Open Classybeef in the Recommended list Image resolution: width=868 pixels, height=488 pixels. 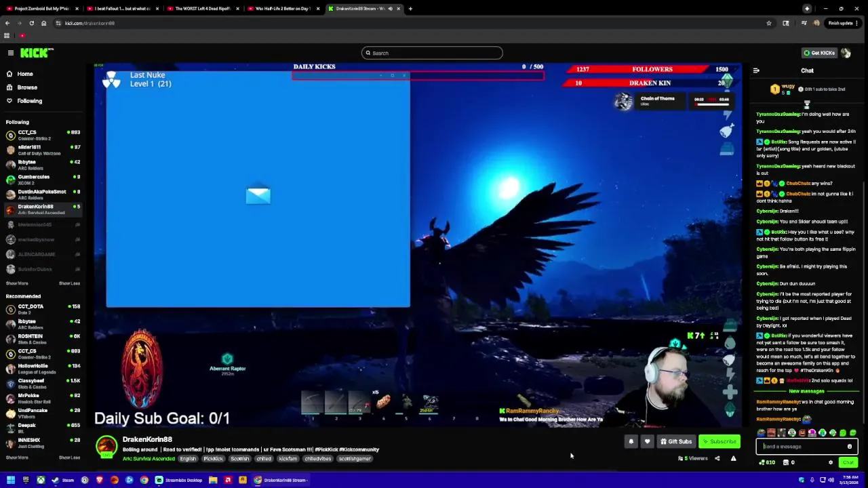pyautogui.click(x=42, y=384)
